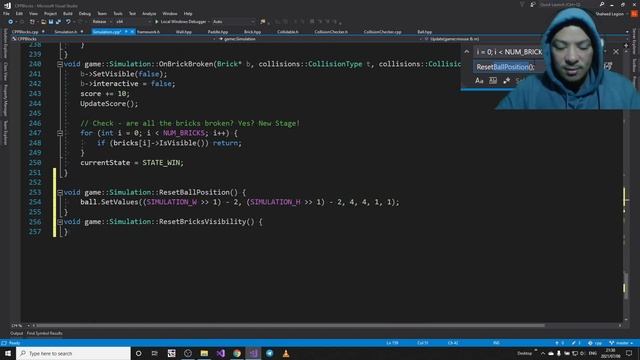Open File Explorer from the taskbar

204,353
